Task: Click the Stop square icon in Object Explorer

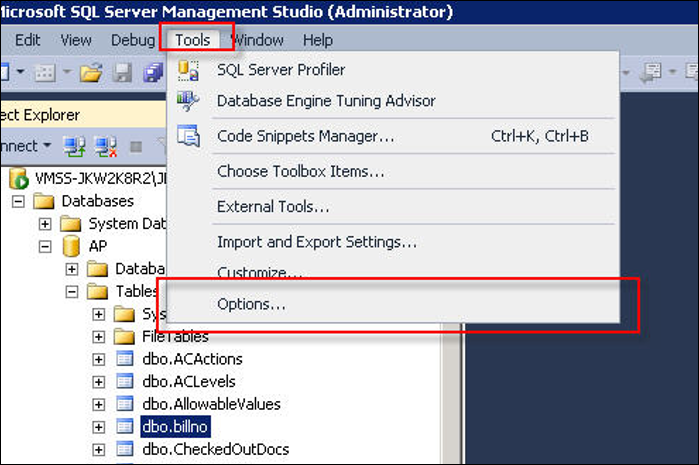Action: tap(136, 147)
